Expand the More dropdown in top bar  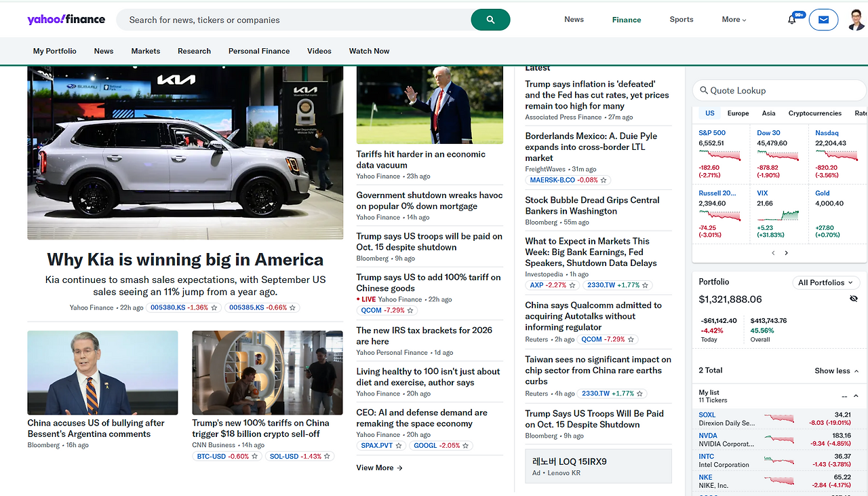(x=734, y=20)
